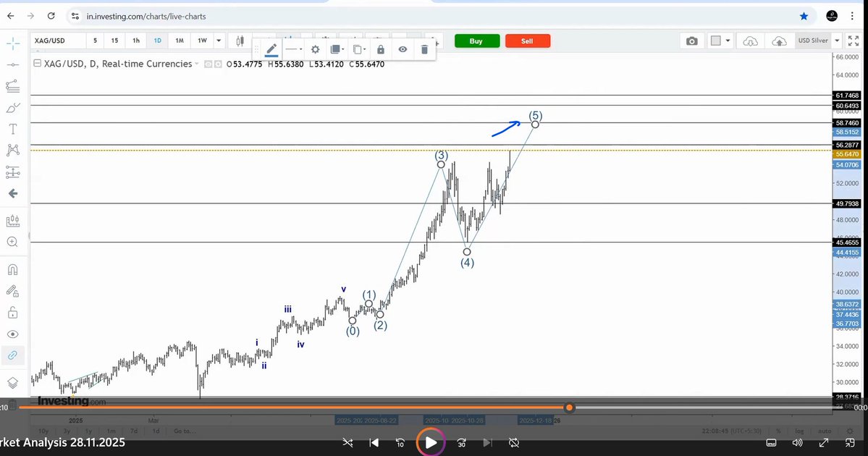Collapse the XAG/USD legend toggle box
Image resolution: width=868 pixels, height=456 pixels.
pos(37,64)
